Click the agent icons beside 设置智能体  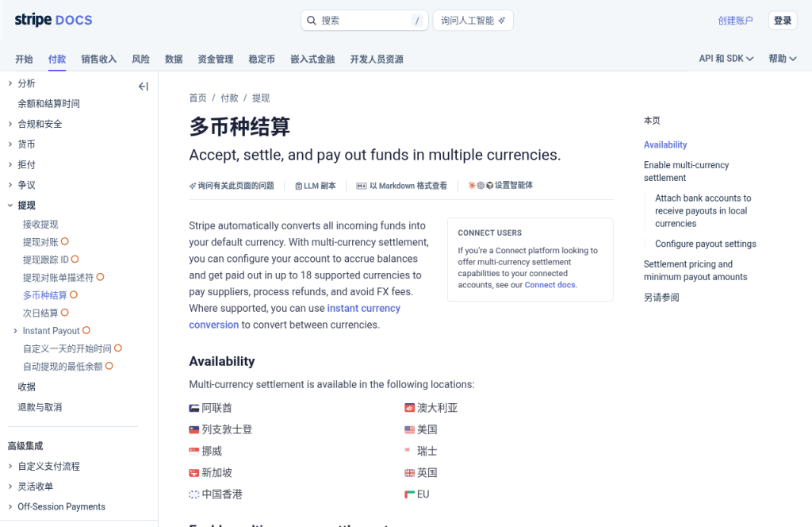coord(481,185)
